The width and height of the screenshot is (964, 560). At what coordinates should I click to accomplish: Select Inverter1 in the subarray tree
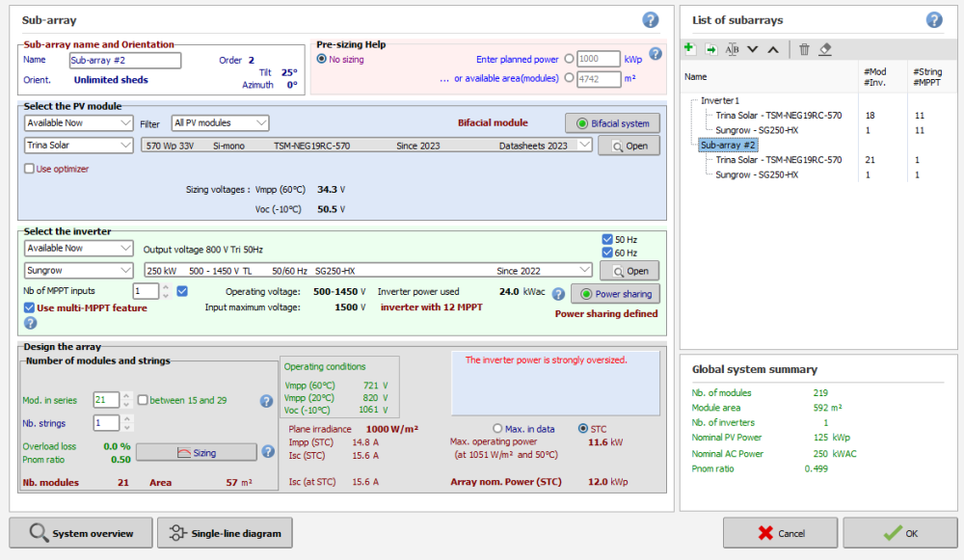point(720,100)
